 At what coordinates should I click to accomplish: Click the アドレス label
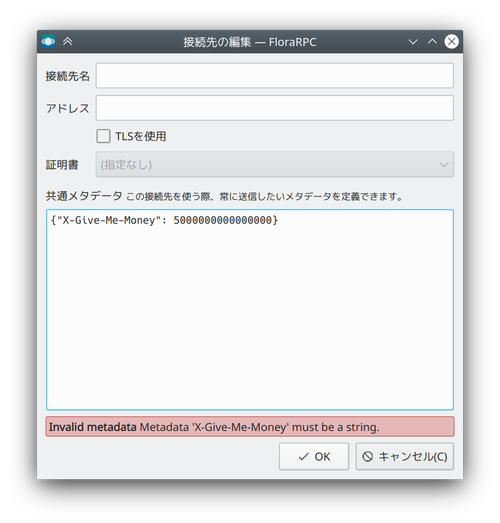(68, 108)
